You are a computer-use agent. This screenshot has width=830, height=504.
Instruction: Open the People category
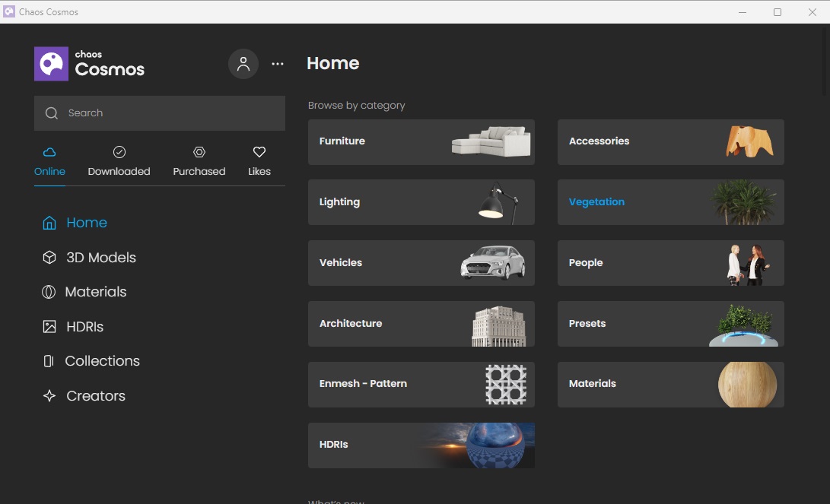[671, 263]
